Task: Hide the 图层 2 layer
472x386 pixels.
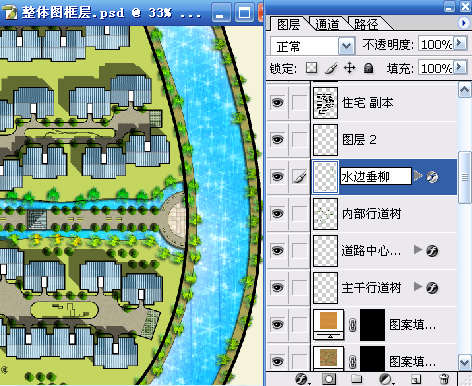Action: [277, 139]
